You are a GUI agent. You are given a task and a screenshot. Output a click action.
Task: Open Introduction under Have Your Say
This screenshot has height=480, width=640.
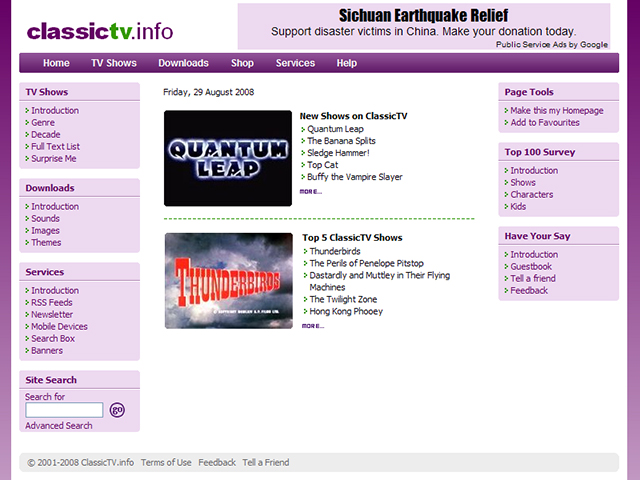pos(534,255)
